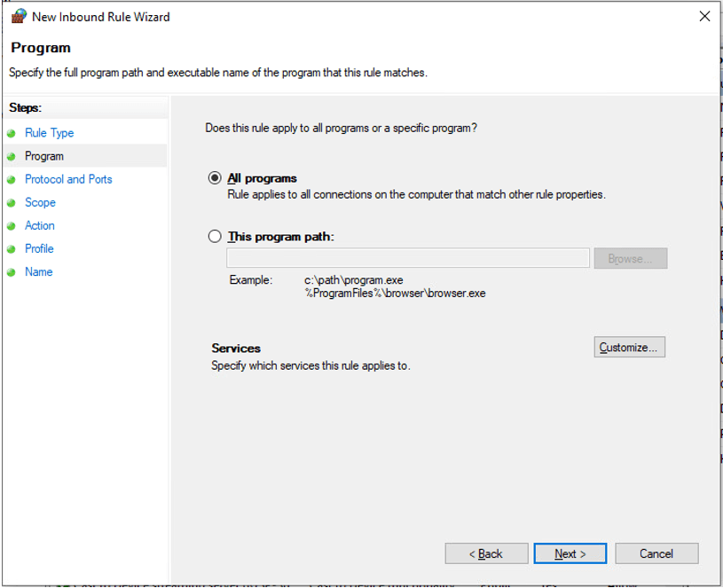This screenshot has width=723, height=588.
Task: Select the Program step in the sidebar
Action: pos(44,156)
